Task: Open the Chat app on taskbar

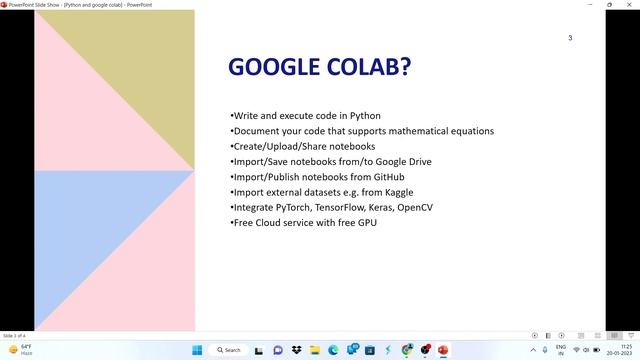Action: click(278, 350)
